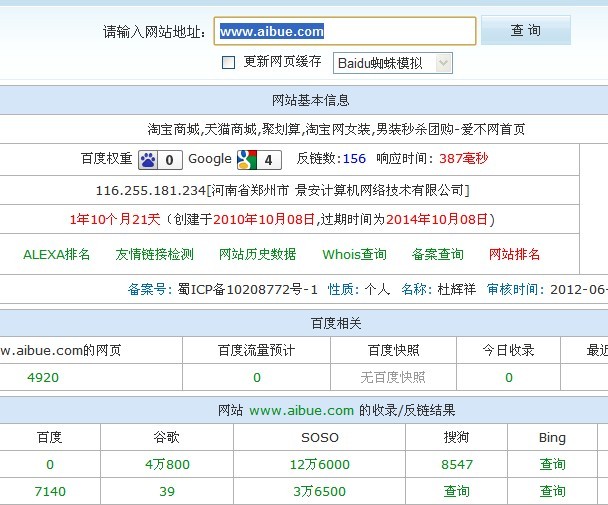Click the 查询 search button
The image size is (608, 505).
pos(525,31)
